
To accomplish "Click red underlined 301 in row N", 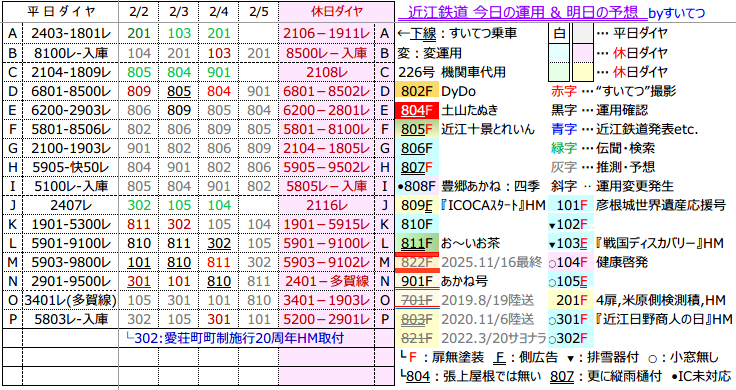I will click(x=139, y=281).
